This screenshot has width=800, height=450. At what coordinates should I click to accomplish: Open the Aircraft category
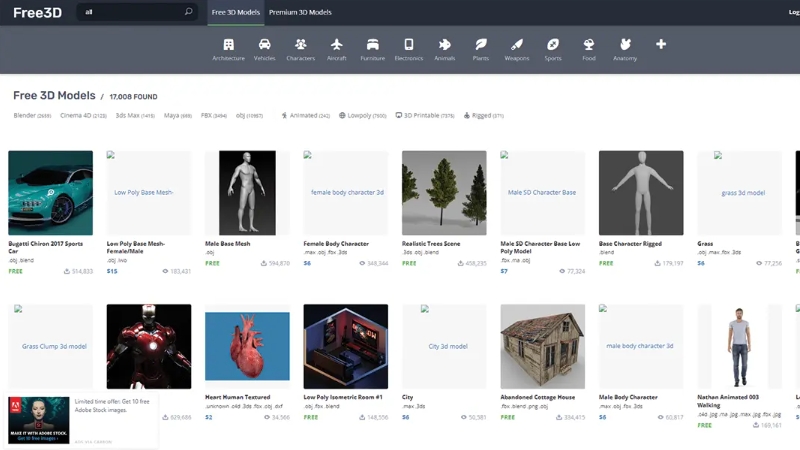point(337,50)
